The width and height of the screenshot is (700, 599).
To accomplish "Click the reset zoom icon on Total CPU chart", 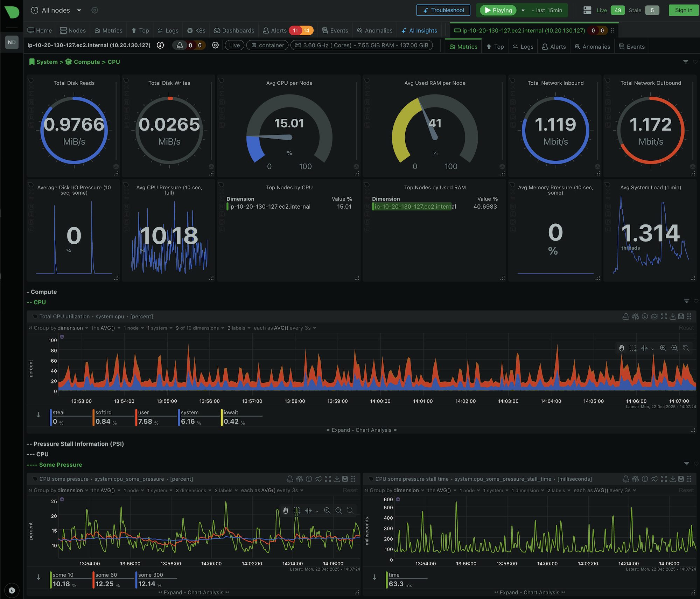I will coord(686,348).
